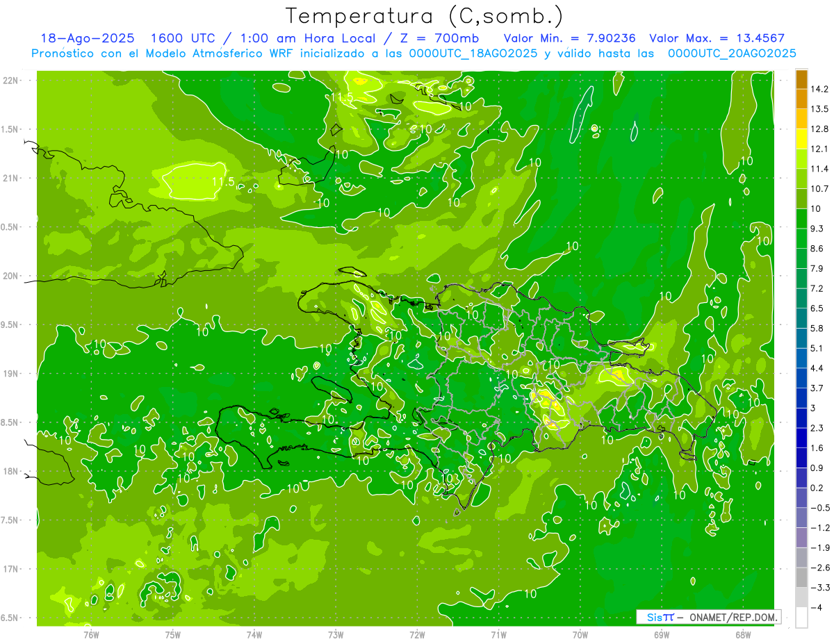Pick the legend band between 13.5 and 12.8
The image size is (834, 644).
801,119
